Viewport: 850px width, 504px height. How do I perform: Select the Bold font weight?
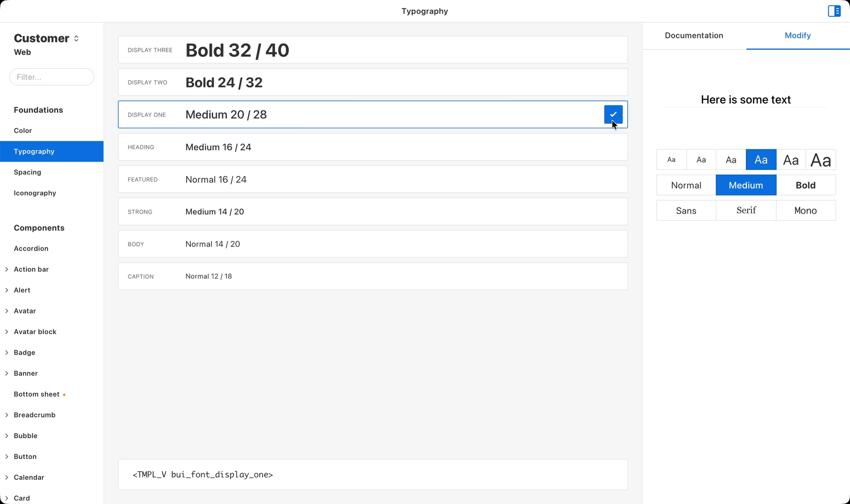point(806,185)
